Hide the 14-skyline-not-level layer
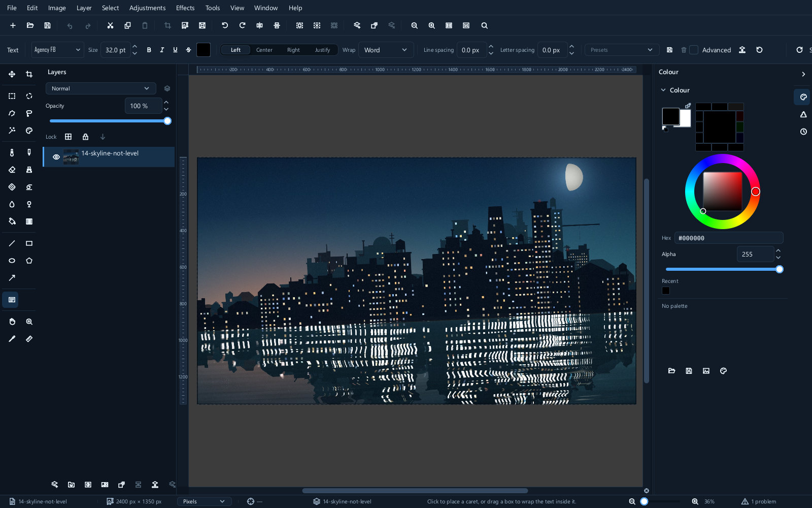 pyautogui.click(x=56, y=157)
